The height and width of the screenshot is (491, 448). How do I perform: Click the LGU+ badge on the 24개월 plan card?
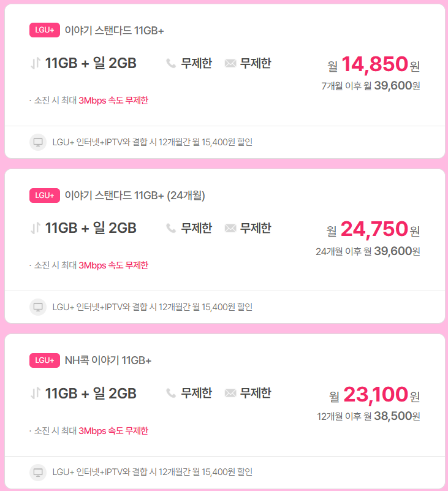pyautogui.click(x=44, y=195)
